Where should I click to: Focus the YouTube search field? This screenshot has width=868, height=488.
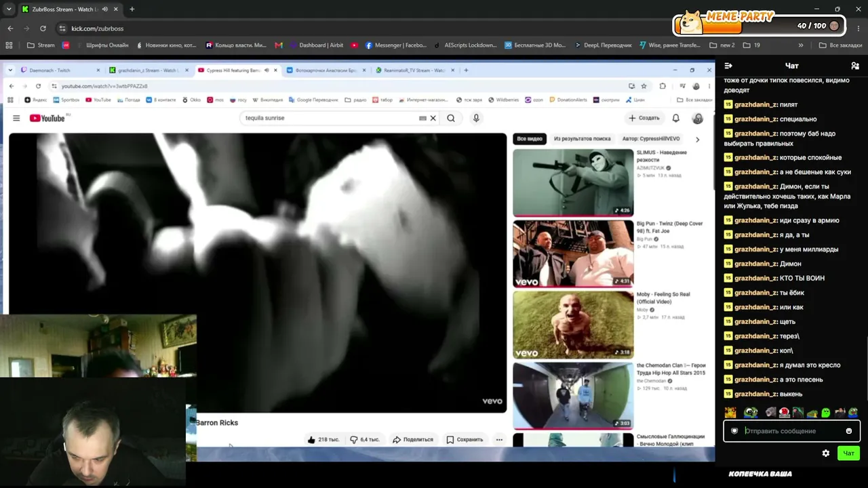330,118
